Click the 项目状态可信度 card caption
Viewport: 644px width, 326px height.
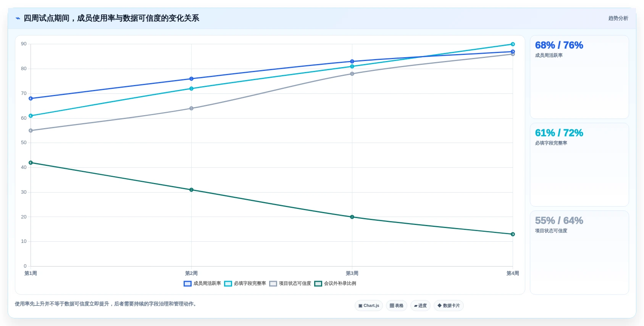pyautogui.click(x=551, y=231)
